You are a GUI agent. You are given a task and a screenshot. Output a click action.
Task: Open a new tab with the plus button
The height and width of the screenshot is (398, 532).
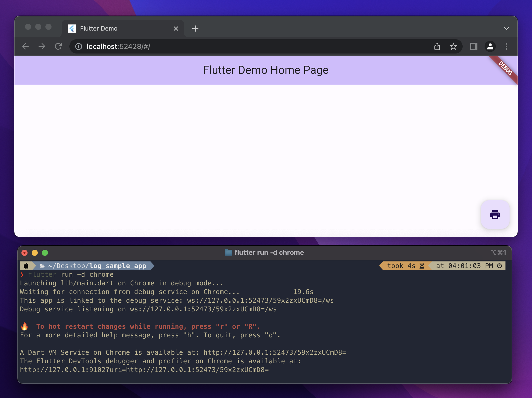click(195, 28)
